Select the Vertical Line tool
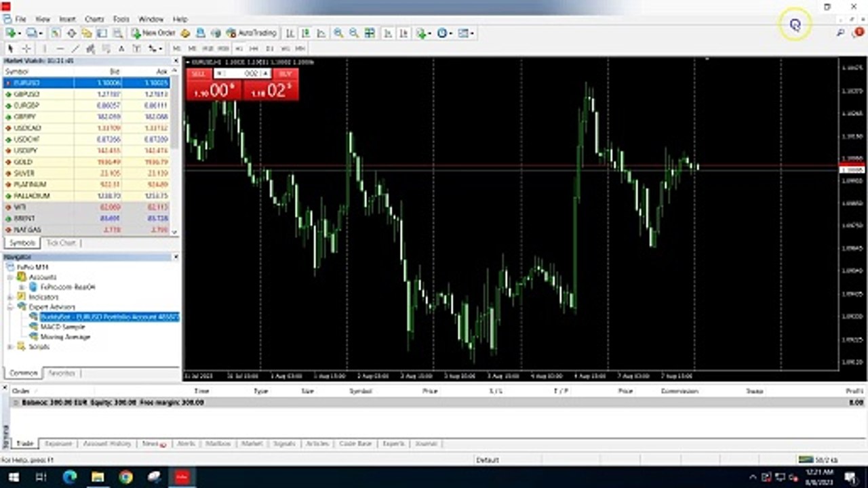Image resolution: width=868 pixels, height=488 pixels. tap(45, 49)
